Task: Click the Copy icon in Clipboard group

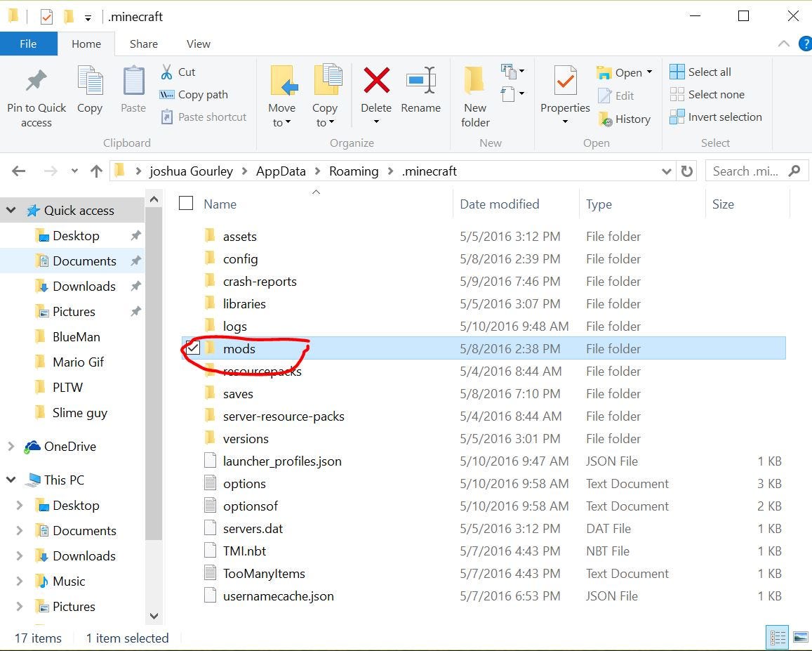Action: point(90,80)
